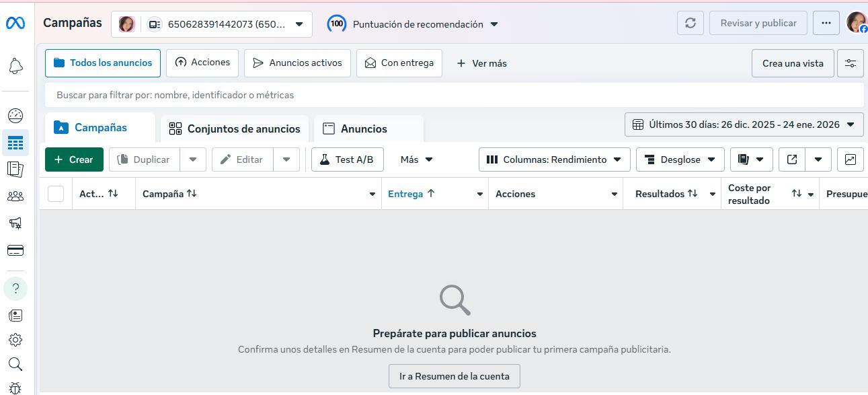
Task: Click the refresh data icon
Action: [x=690, y=24]
